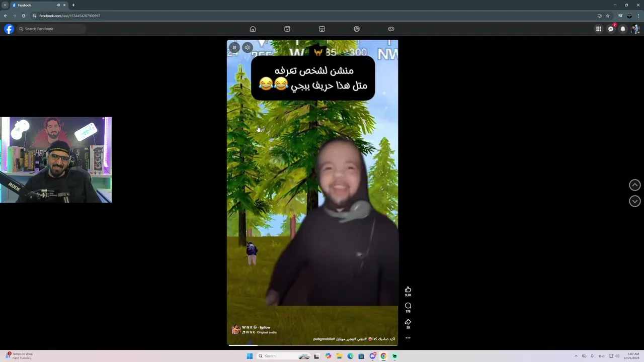Go back in browser
Screen dimensions: 644x362
(6, 16)
